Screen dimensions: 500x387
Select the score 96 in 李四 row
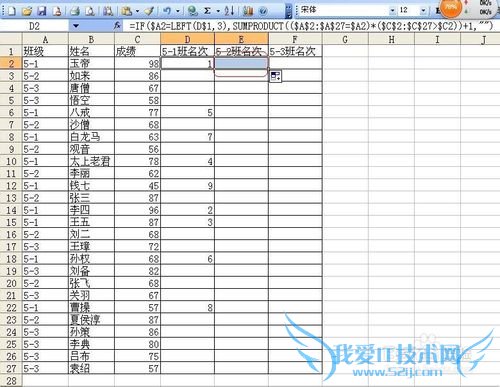point(137,210)
